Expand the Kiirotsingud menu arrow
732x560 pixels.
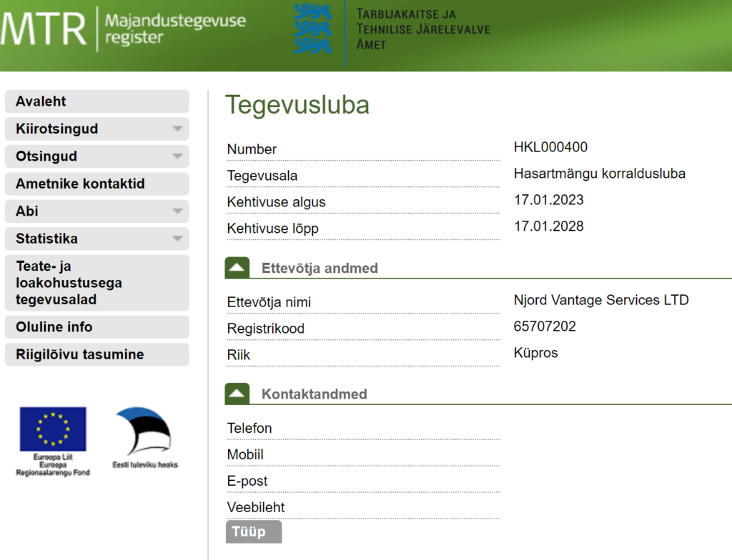[177, 129]
